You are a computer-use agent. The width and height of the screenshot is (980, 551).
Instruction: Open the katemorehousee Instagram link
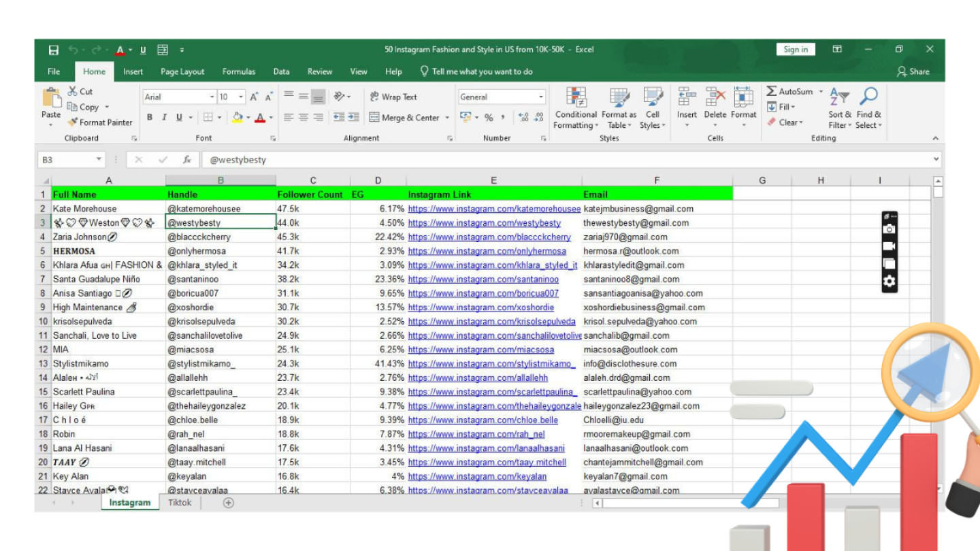pyautogui.click(x=494, y=209)
